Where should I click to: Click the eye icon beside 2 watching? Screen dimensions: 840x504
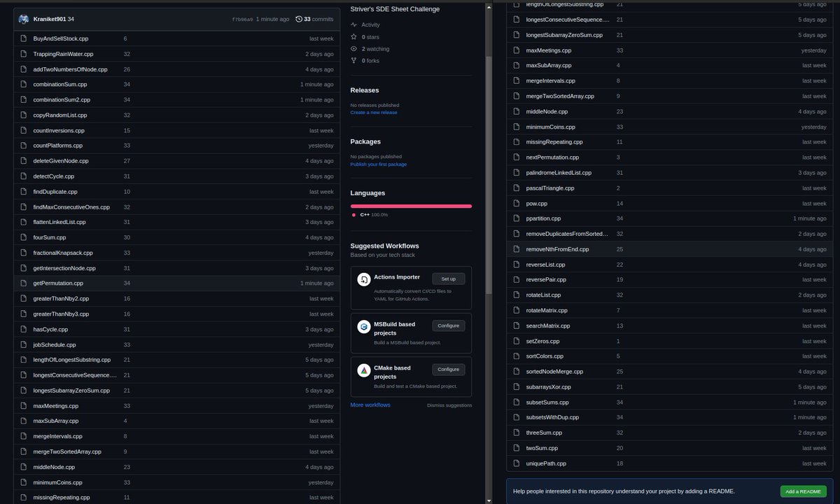click(x=353, y=49)
